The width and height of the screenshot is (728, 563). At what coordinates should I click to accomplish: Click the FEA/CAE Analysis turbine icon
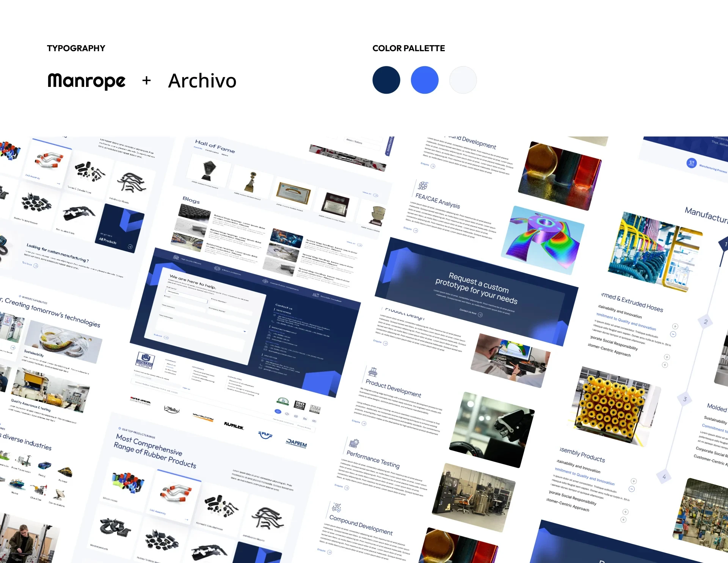click(423, 186)
